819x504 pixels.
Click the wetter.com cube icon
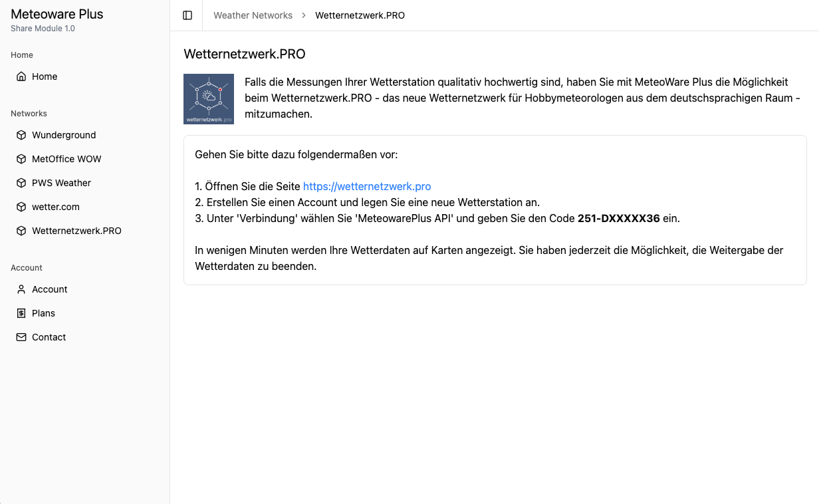point(21,207)
